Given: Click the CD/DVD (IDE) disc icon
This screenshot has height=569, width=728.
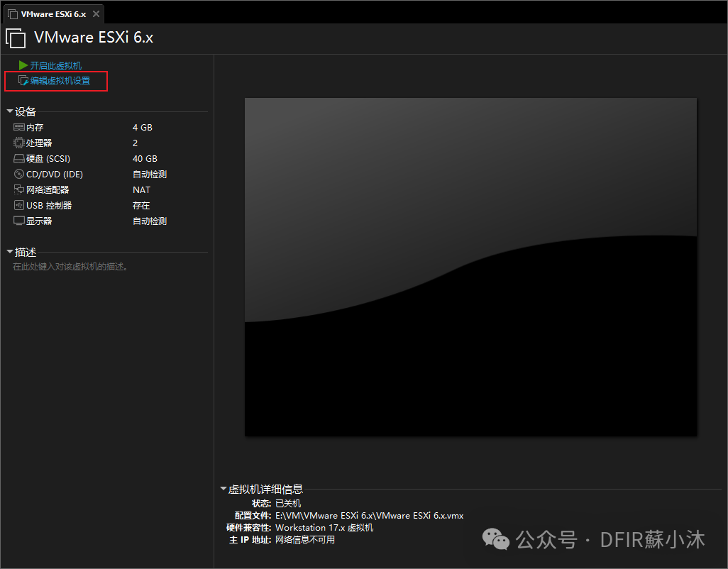Looking at the screenshot, I should pos(19,174).
